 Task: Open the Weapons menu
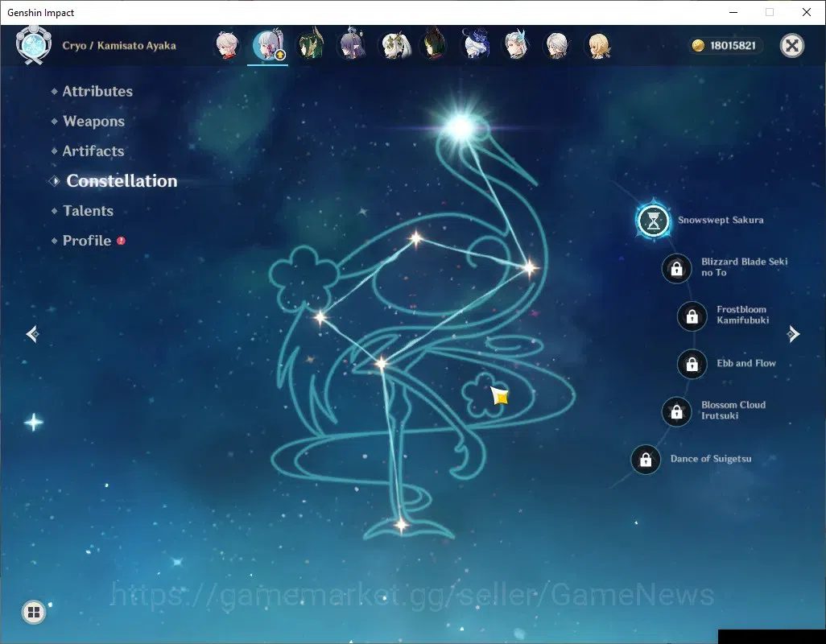(x=93, y=121)
